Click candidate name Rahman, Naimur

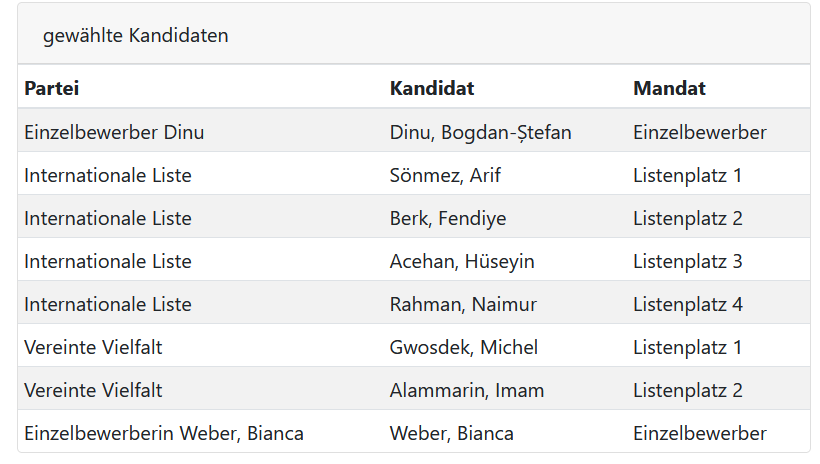[x=463, y=304]
